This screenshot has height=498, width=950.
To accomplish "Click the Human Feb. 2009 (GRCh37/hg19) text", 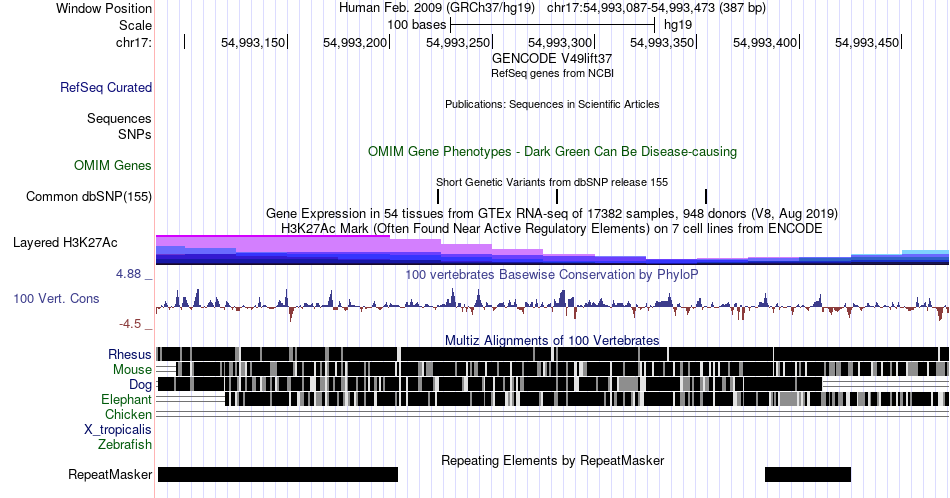I will tap(437, 8).
